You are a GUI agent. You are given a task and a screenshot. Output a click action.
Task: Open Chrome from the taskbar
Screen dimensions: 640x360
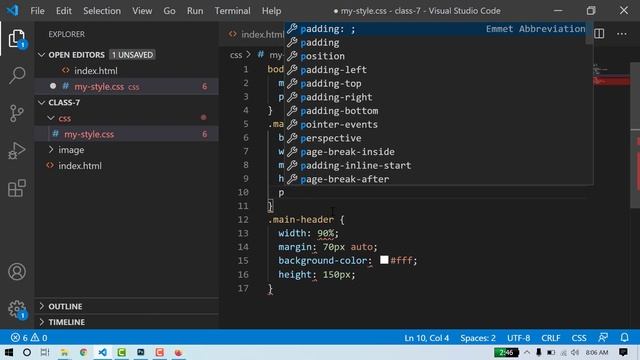pos(83,352)
